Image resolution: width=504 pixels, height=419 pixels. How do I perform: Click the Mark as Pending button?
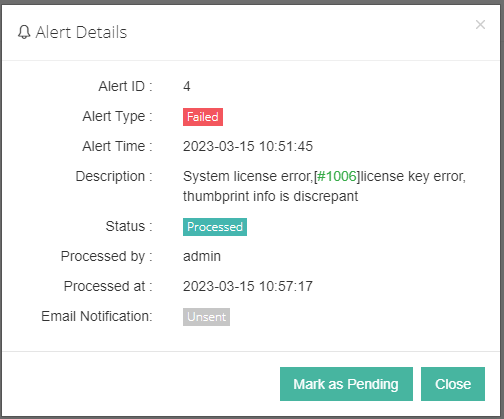tap(346, 384)
